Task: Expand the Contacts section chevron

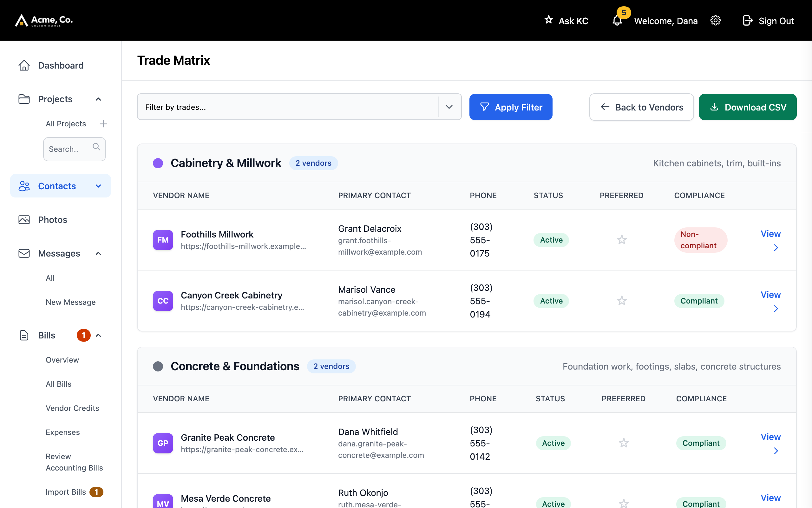Action: [98, 186]
